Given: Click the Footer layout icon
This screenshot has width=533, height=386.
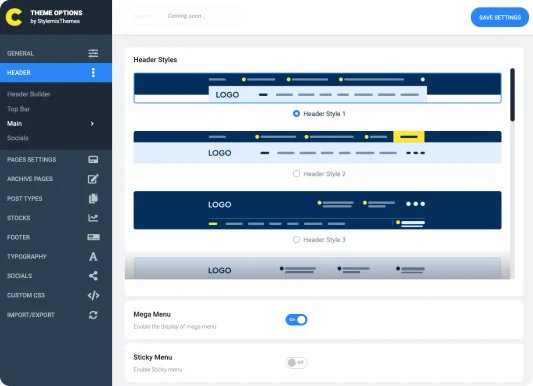Looking at the screenshot, I should [x=93, y=237].
